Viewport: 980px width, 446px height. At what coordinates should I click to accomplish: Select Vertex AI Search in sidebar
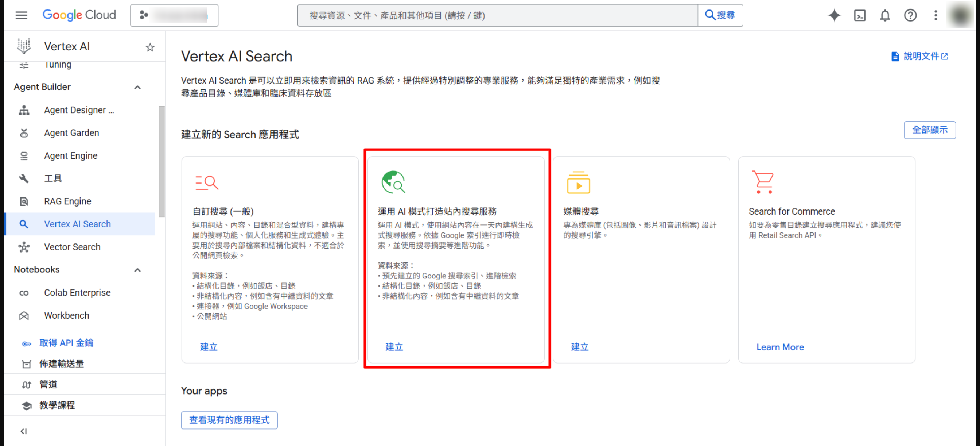coord(79,224)
